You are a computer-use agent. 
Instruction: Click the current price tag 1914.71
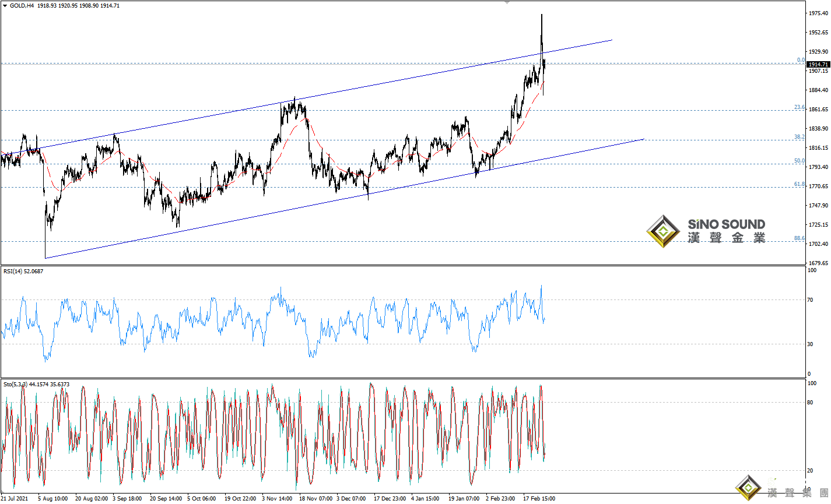(x=818, y=64)
